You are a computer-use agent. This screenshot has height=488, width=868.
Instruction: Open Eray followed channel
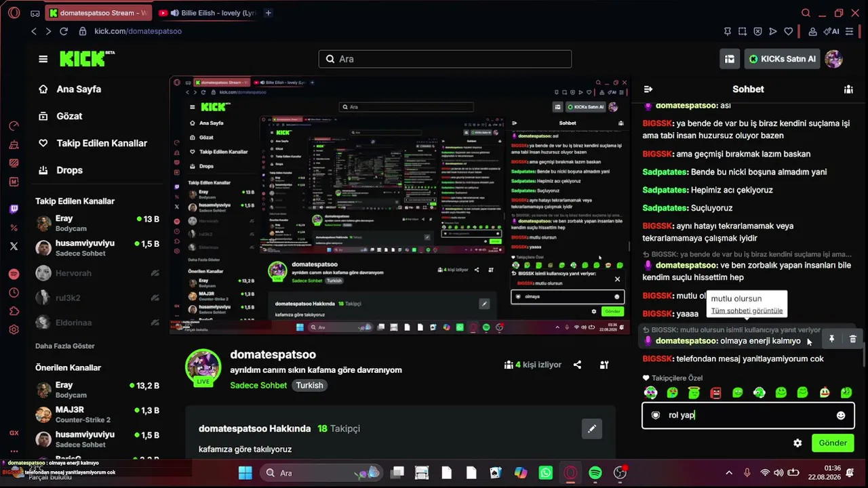point(98,224)
